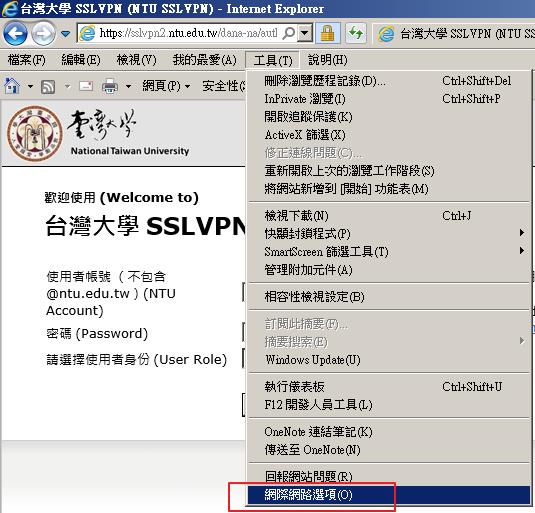Screen dimensions: 535x513
Task: Click the page icon in the address bar
Action: point(87,33)
